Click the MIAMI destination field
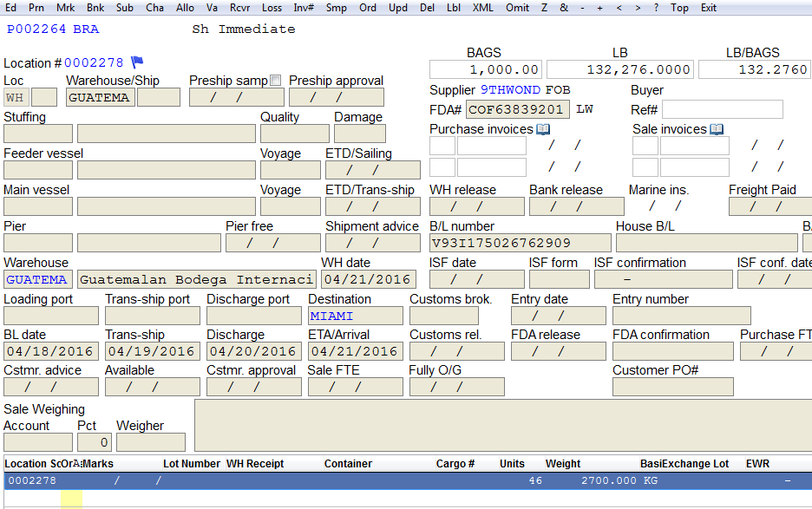Image resolution: width=812 pixels, height=509 pixels. click(x=356, y=316)
